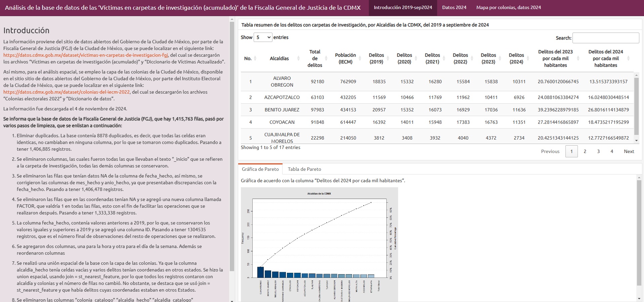
Task: Sort by Total de delitos column
Action: pyautogui.click(x=317, y=58)
